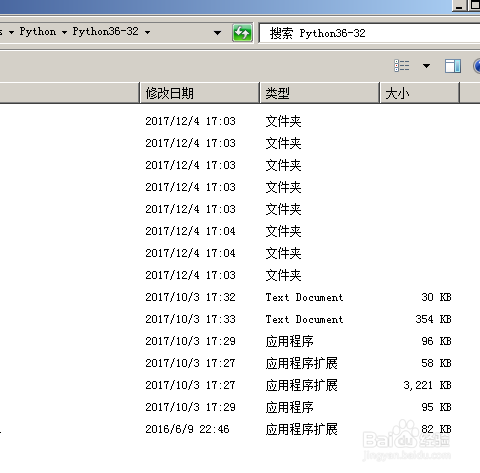Open the address bar history dropdown
480x473 pixels.
(x=217, y=33)
